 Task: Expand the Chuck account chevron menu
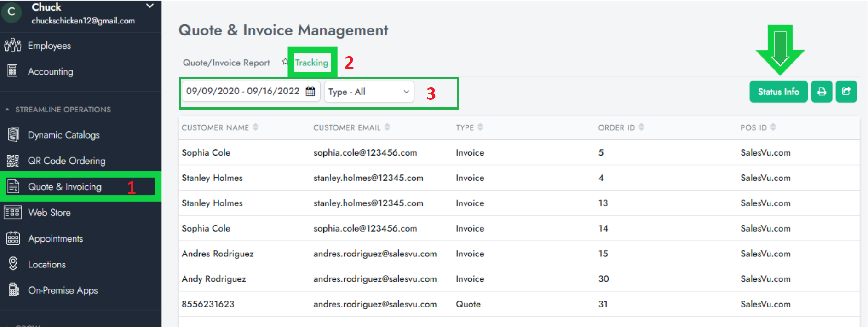(x=149, y=6)
